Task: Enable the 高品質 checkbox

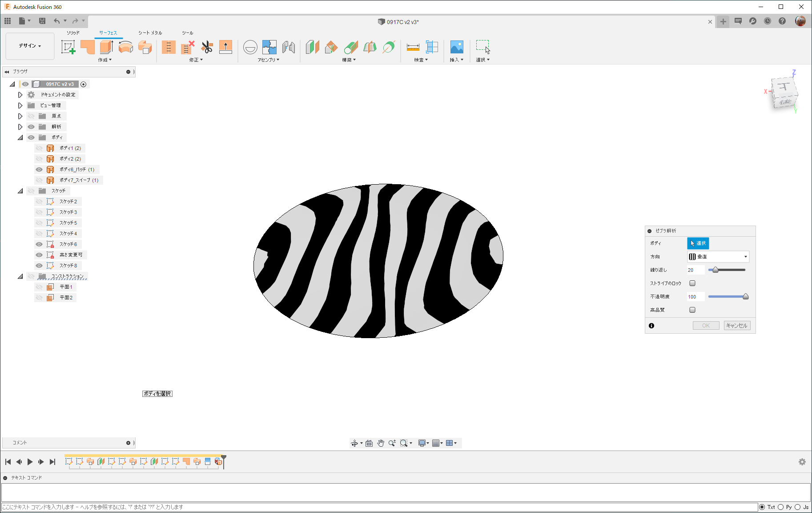Action: [x=692, y=310]
